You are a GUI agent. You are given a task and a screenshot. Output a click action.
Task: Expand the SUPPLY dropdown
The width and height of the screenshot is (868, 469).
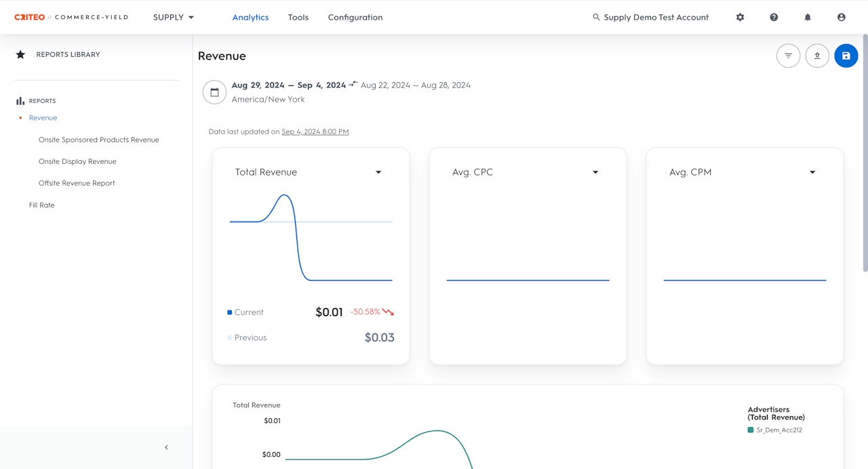(174, 18)
